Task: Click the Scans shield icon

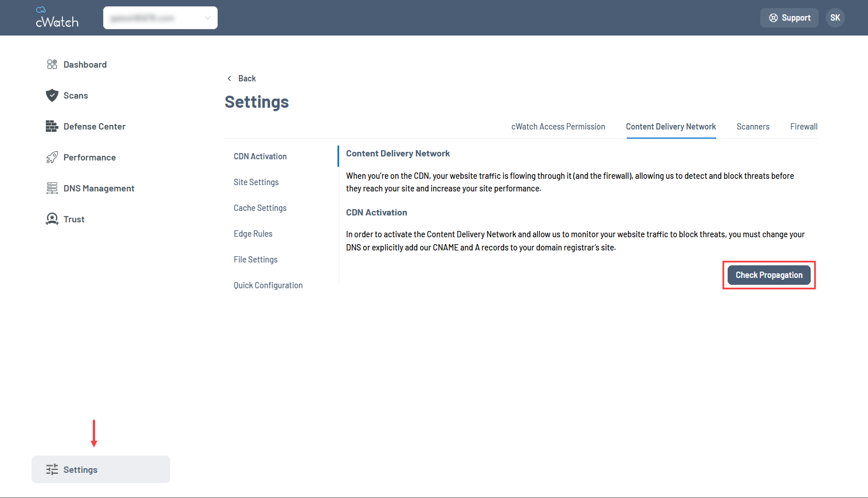Action: (52, 95)
